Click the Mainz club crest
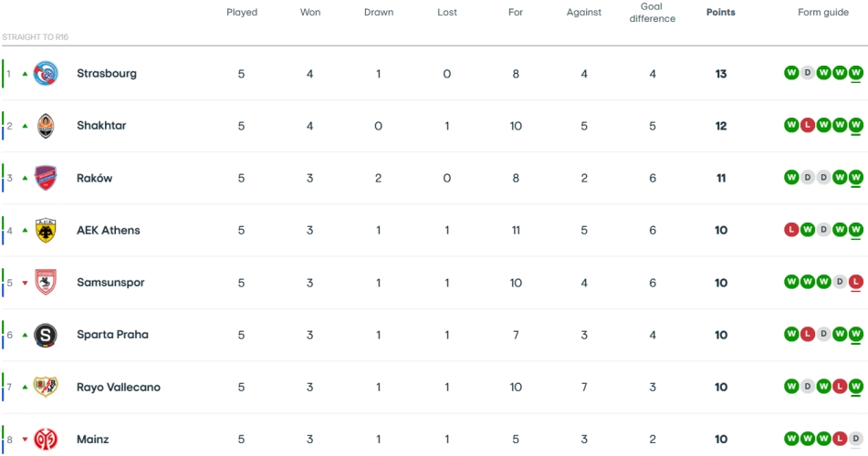The width and height of the screenshot is (868, 456). pyautogui.click(x=46, y=440)
